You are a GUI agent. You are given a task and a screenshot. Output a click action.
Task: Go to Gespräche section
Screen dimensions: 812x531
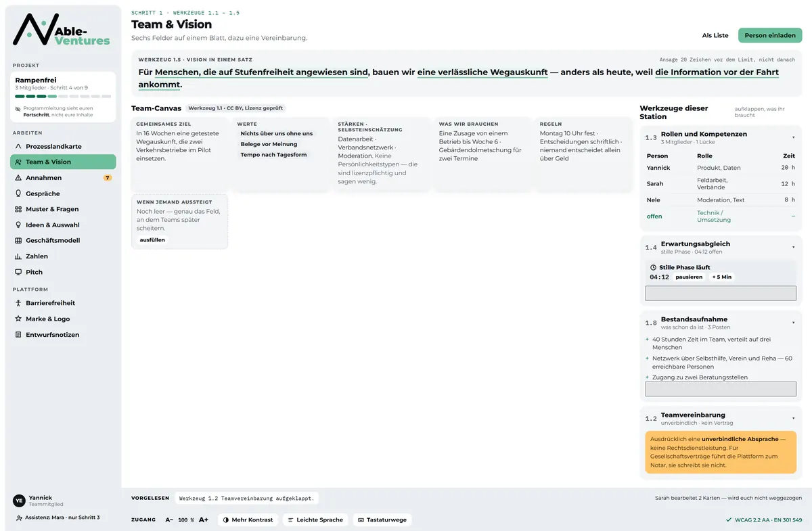[x=63, y=193]
